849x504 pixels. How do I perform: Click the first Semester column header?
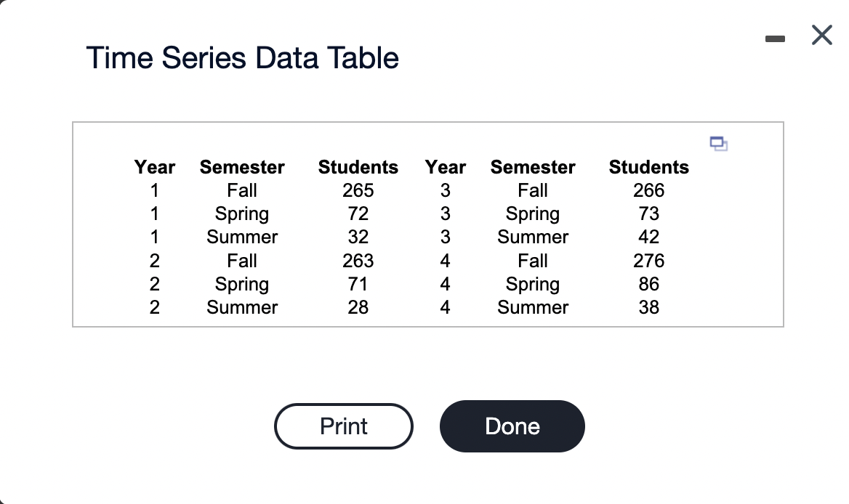point(242,167)
